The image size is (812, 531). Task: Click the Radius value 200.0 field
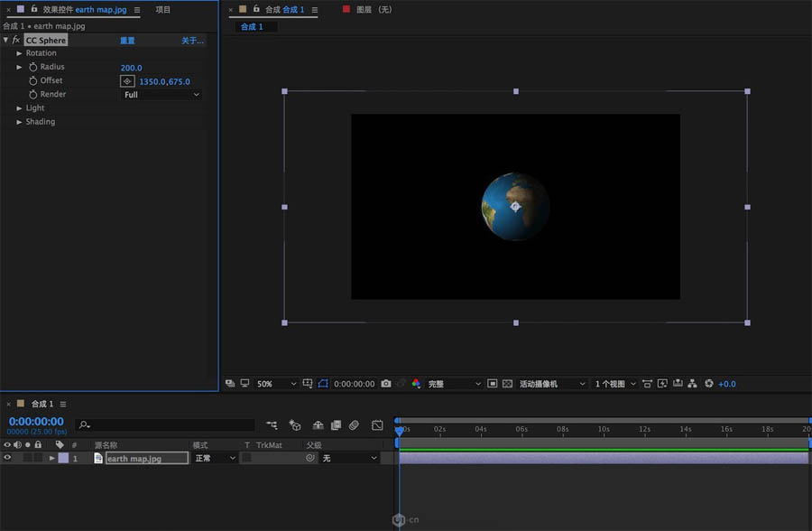tap(132, 68)
